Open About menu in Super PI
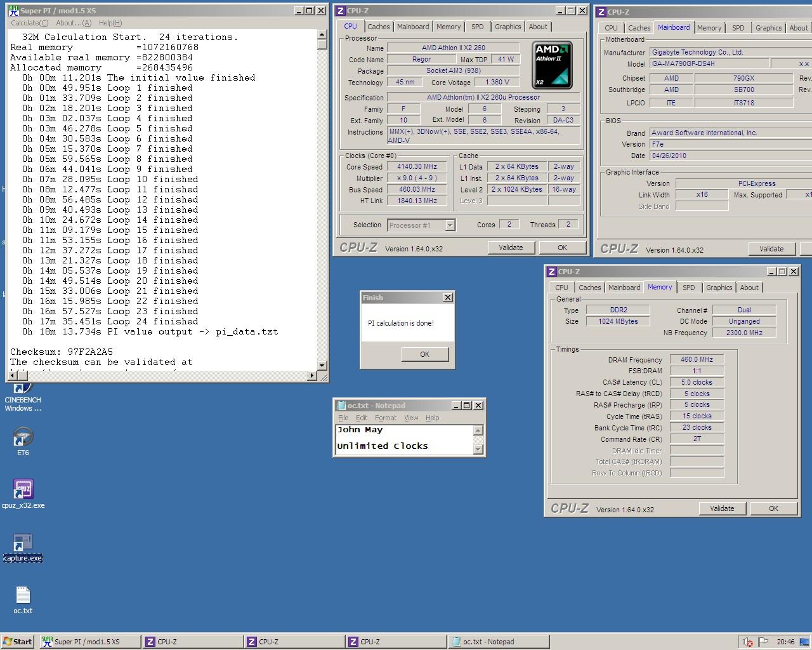 [x=74, y=23]
